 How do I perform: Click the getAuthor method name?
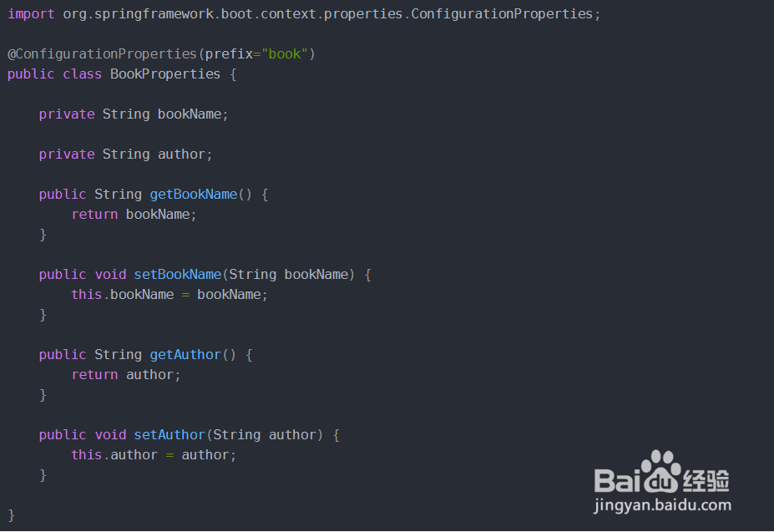click(x=185, y=355)
